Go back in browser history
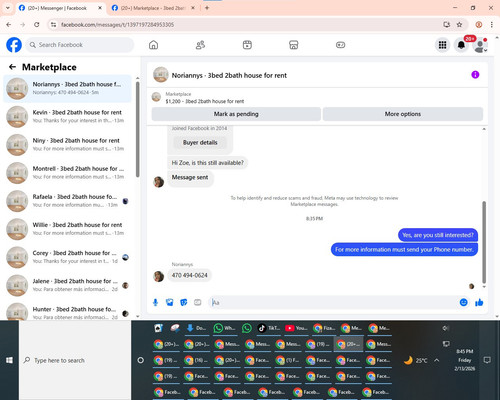The image size is (500, 400). 9,25
